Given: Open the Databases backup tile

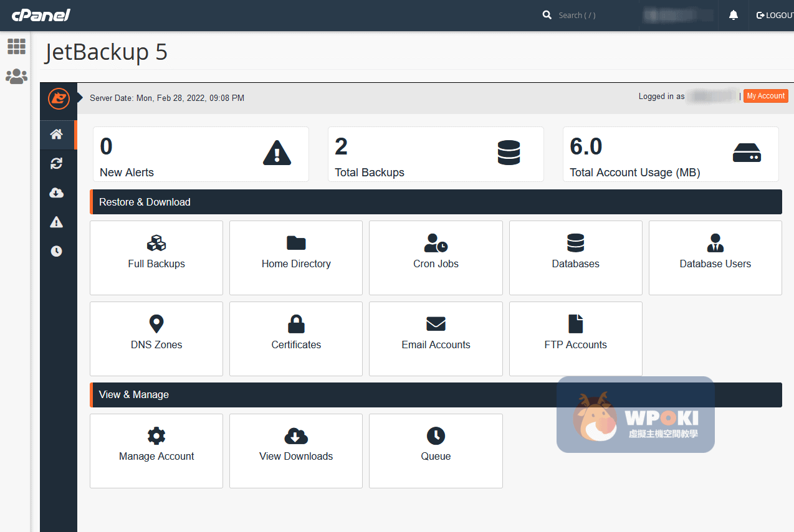Looking at the screenshot, I should 575,257.
